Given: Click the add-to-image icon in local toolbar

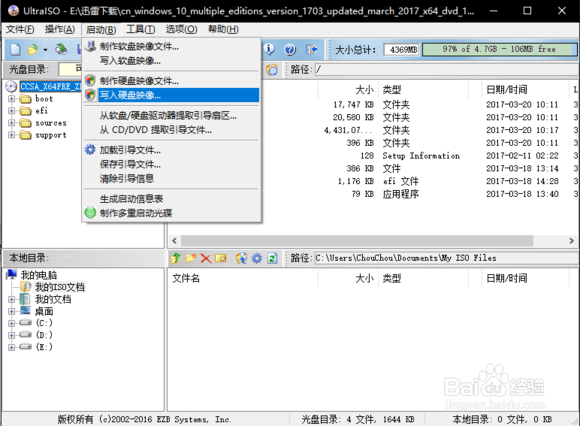Looking at the screenshot, I should pyautogui.click(x=242, y=258).
